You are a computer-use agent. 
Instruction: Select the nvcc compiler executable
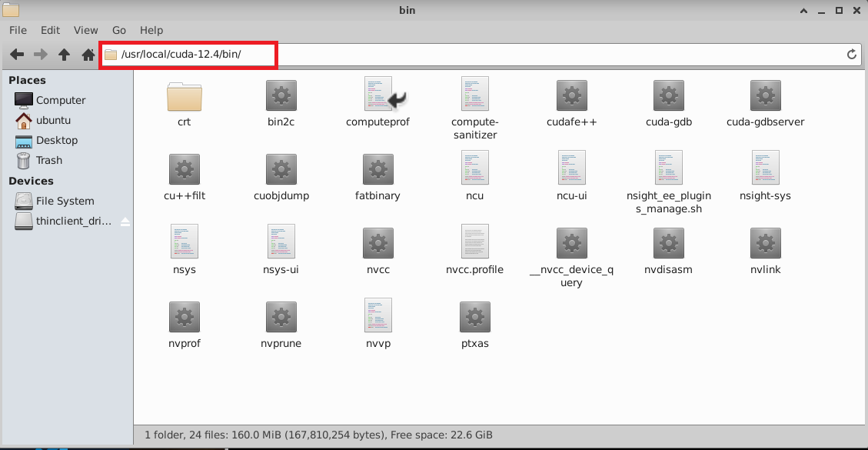378,243
